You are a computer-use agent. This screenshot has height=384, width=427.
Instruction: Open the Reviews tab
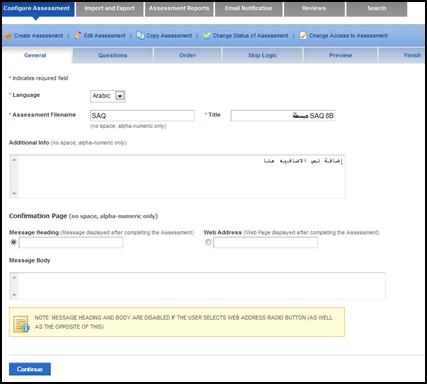314,9
